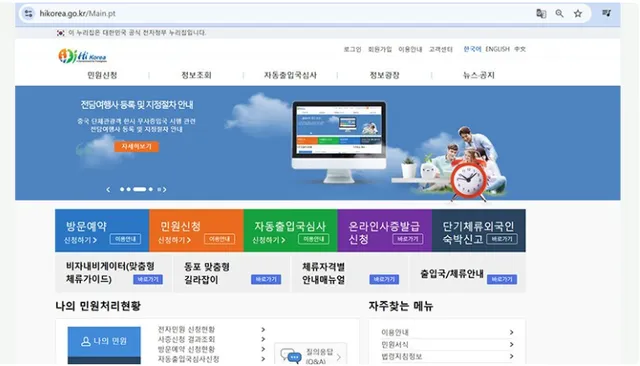Click chevron next to 방문예약 신청현황
This screenshot has height=366, width=640.
263,349
